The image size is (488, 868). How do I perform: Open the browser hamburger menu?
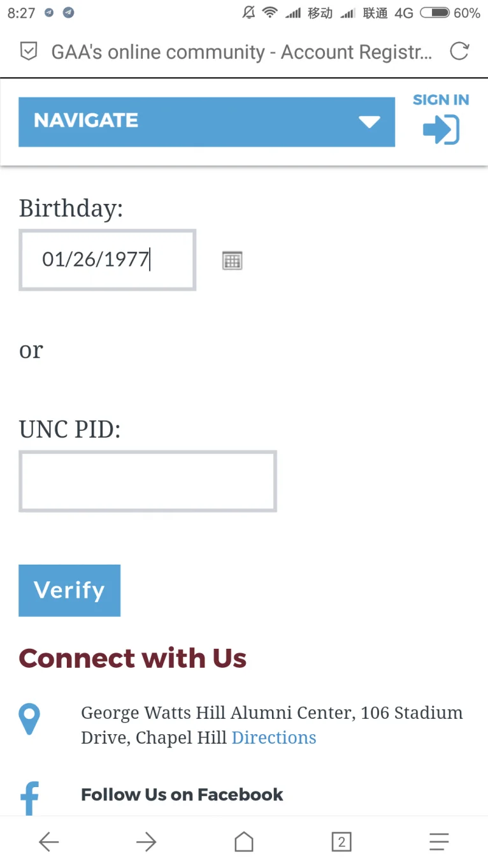click(x=439, y=842)
